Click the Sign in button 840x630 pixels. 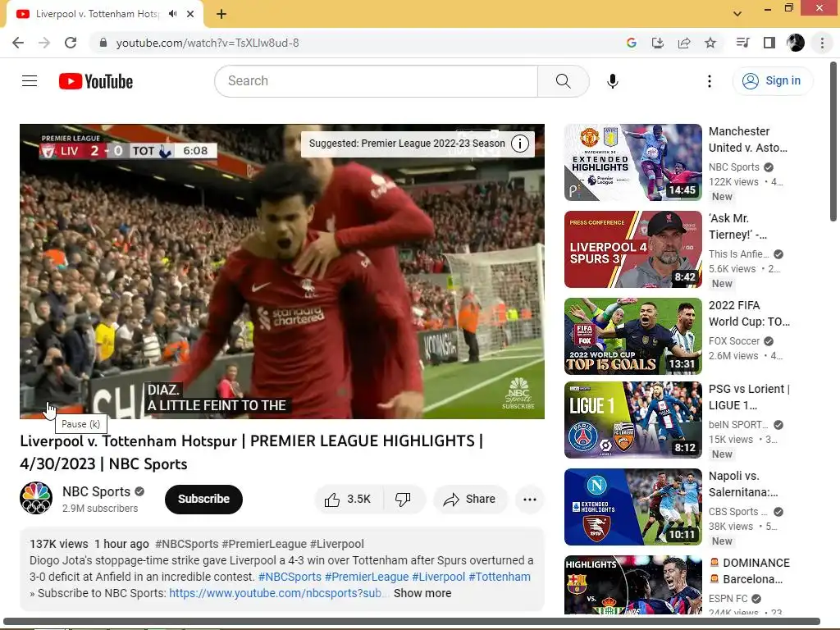point(772,81)
